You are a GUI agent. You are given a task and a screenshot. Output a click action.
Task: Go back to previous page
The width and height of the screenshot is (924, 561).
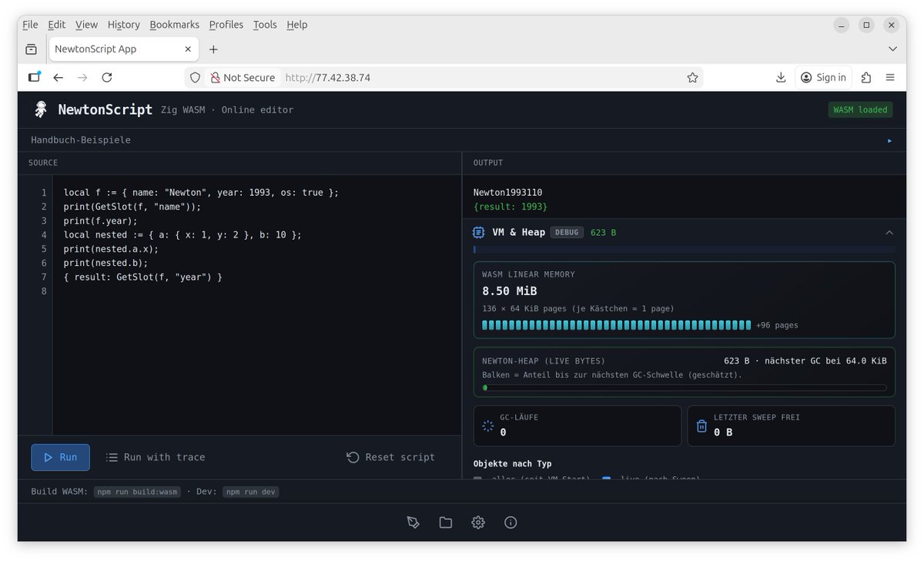pos(58,77)
